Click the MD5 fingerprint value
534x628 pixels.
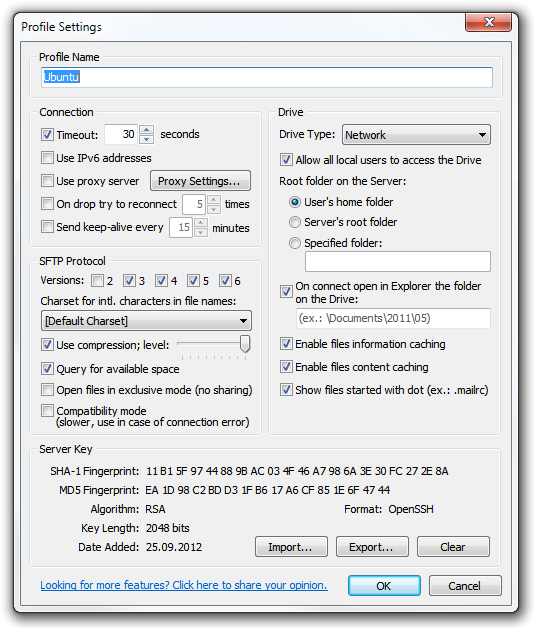pyautogui.click(x=268, y=490)
